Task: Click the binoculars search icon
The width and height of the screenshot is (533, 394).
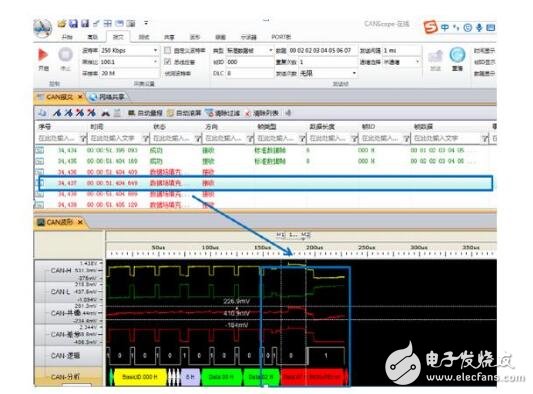Action: click(x=106, y=113)
